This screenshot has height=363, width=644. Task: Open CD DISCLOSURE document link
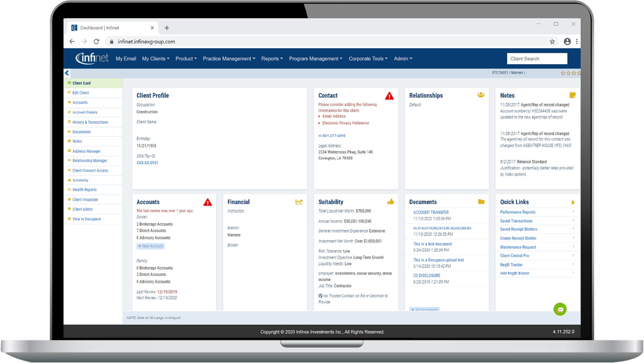427,275
